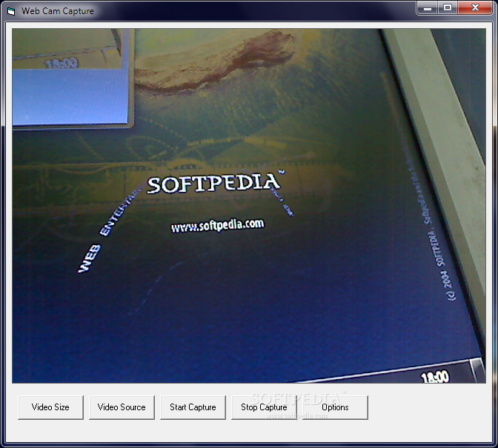Minimize the Web Cam Capture window
This screenshot has width=498, height=448.
pos(428,7)
